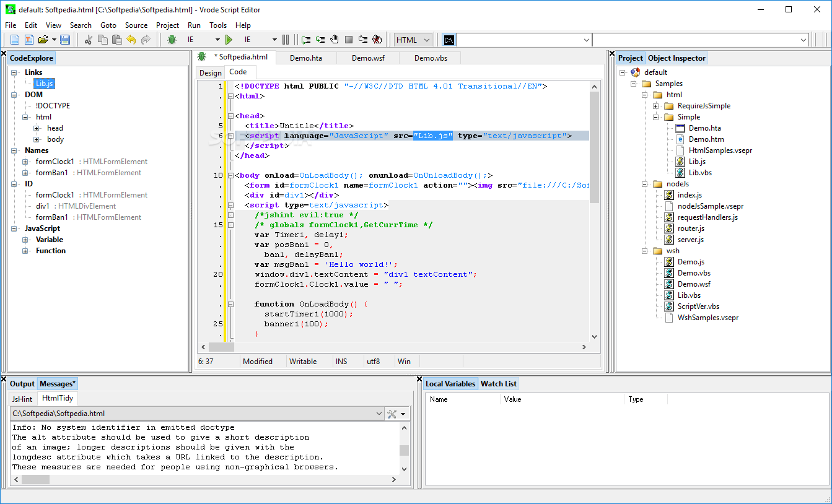832x504 pixels.
Task: Select the Lib.js link in CodeExplore
Action: click(x=45, y=84)
